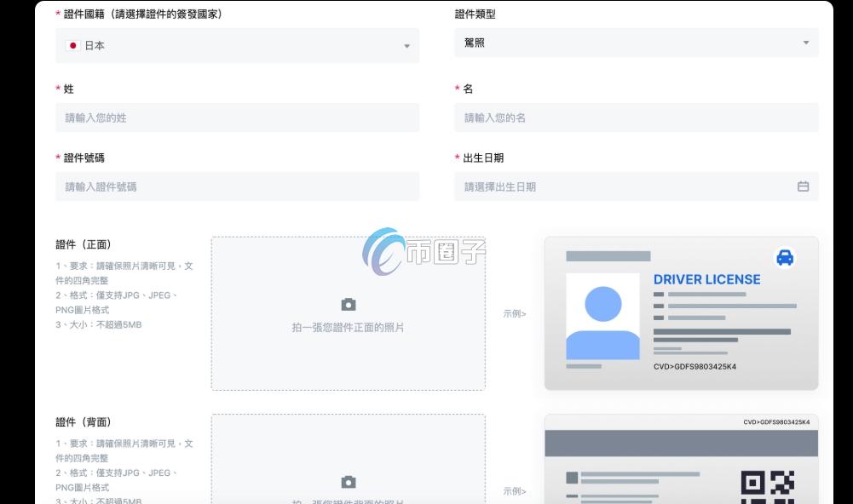This screenshot has width=853, height=504.
Task: Click the front-side photo upload area
Action: (x=348, y=313)
